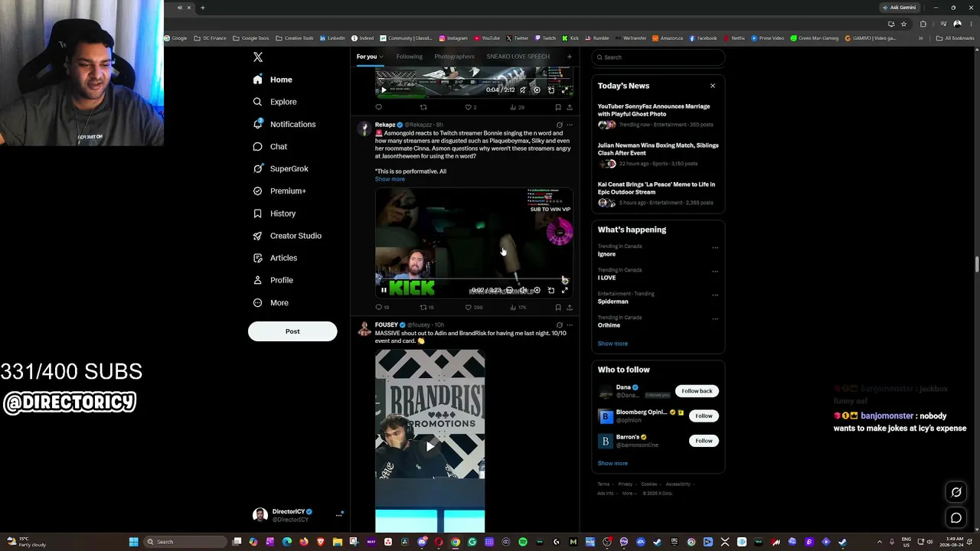This screenshot has width=980, height=551.
Task: Open the floating chat messages button
Action: click(x=956, y=518)
